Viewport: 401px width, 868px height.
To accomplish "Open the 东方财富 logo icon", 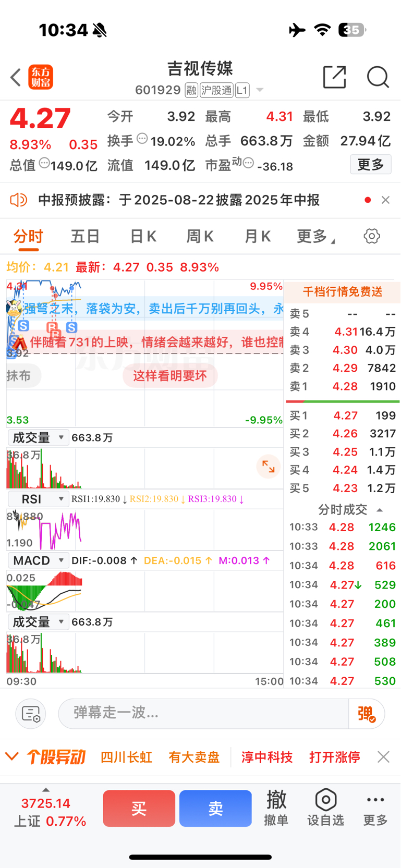I will [x=41, y=78].
